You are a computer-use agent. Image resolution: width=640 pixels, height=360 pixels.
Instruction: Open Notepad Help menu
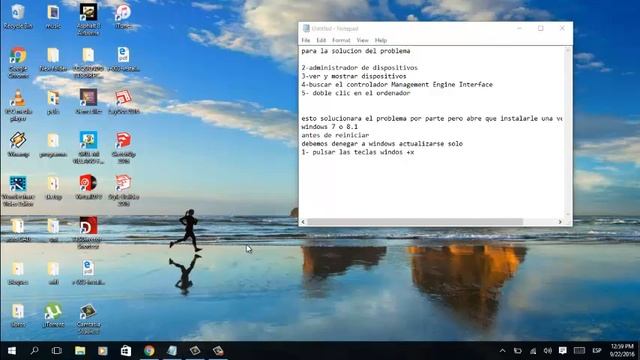(x=381, y=40)
